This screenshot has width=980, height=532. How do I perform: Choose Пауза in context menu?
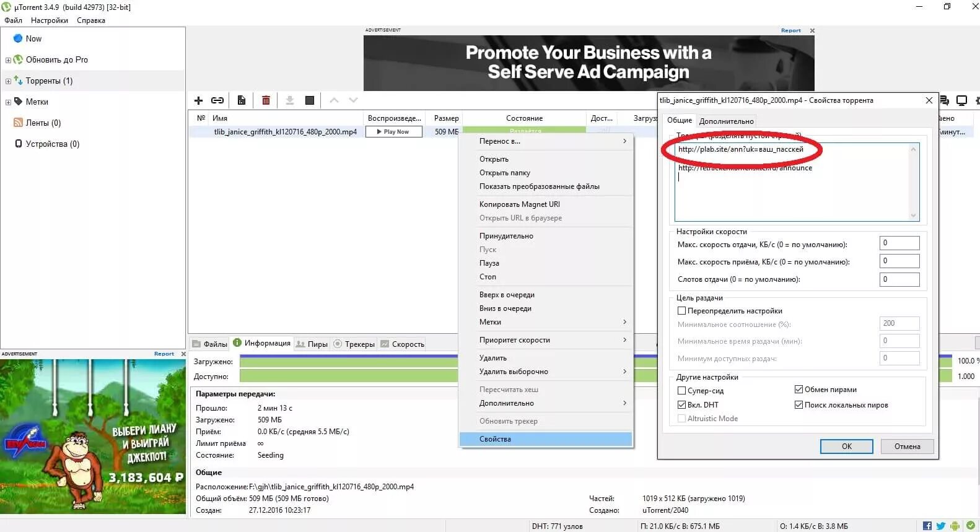546,263
